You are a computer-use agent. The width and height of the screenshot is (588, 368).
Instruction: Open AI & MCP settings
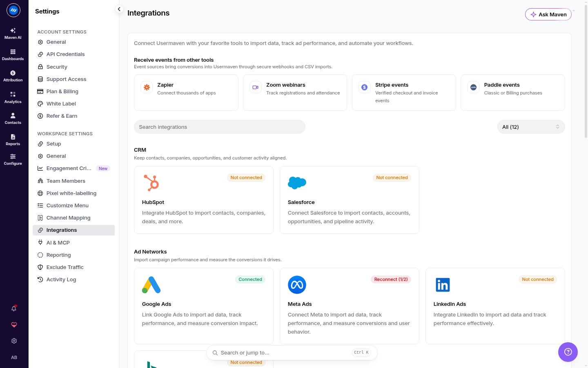pos(73,242)
